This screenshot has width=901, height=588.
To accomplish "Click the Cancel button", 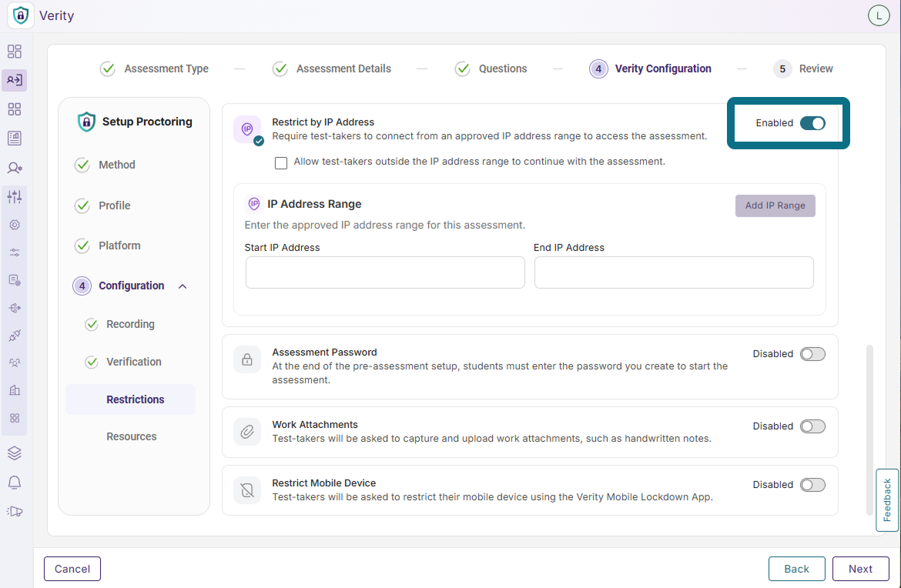I will [x=72, y=569].
